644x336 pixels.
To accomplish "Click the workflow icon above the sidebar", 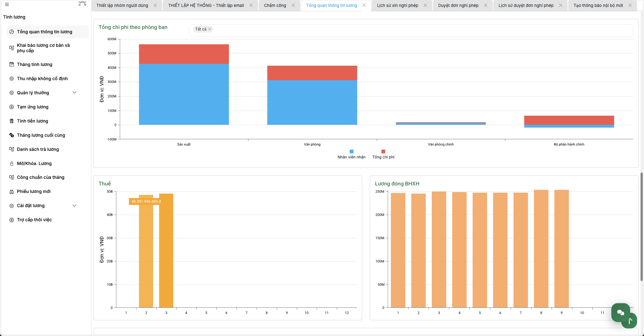I will click(x=82, y=4).
